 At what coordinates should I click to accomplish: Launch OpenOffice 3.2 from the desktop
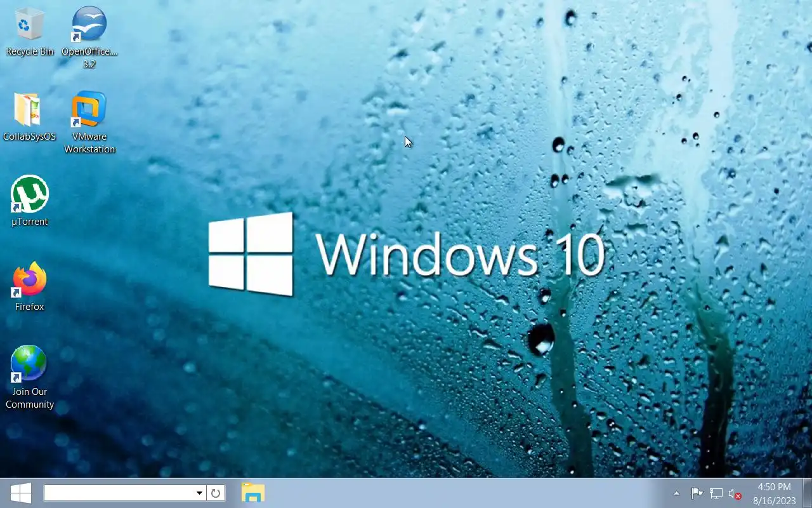89,37
